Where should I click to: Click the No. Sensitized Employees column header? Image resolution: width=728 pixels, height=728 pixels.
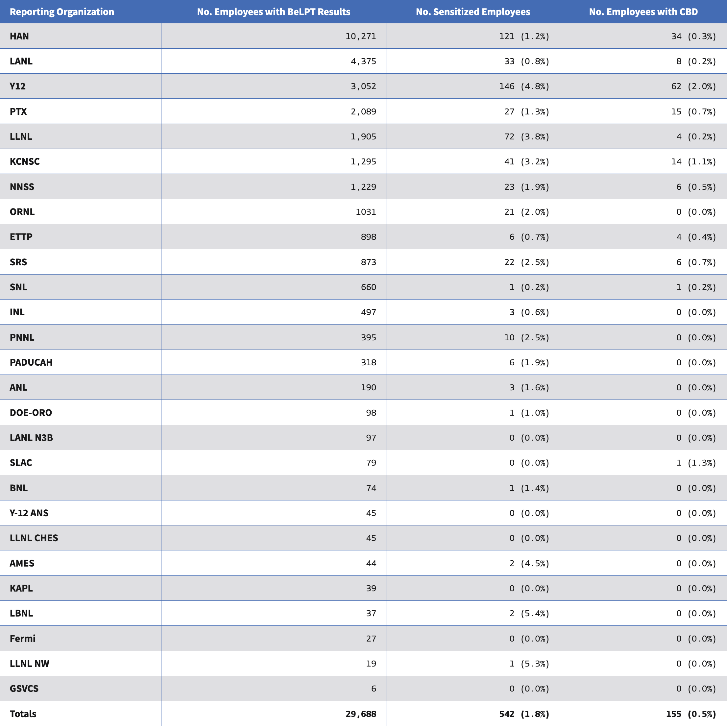473,12
